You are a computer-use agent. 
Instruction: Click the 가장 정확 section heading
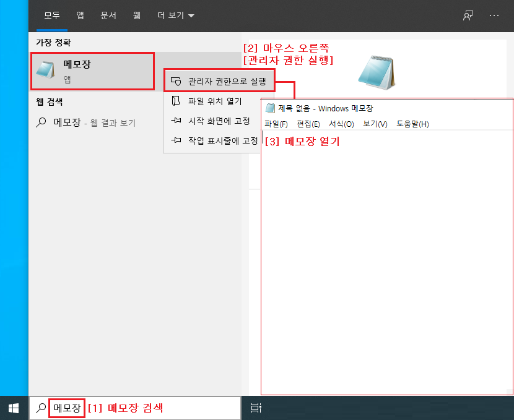tap(53, 42)
